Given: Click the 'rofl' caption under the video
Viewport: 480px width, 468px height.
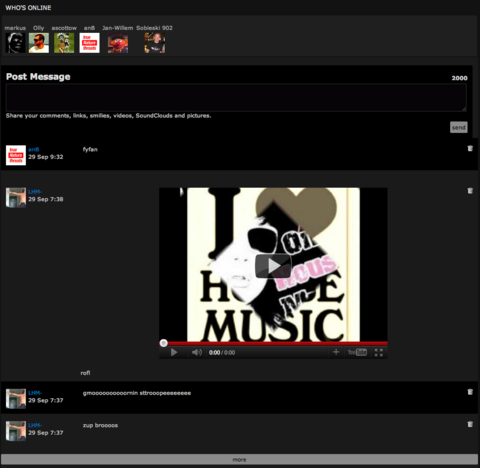Looking at the screenshot, I should 85,373.
